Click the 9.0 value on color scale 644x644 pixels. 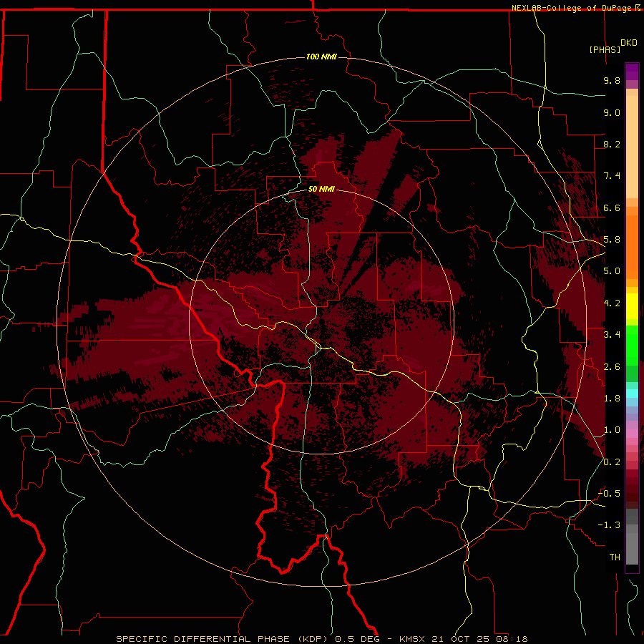point(612,112)
